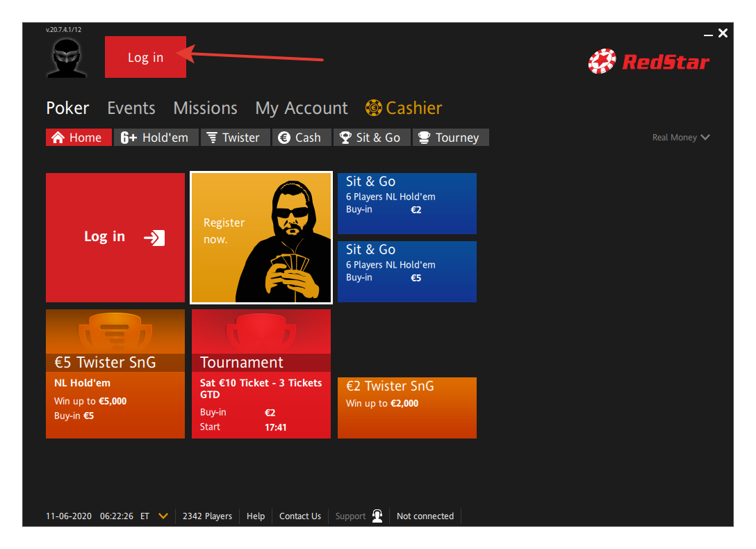Open the Missions menu
This screenshot has height=549, width=756.
click(x=205, y=108)
